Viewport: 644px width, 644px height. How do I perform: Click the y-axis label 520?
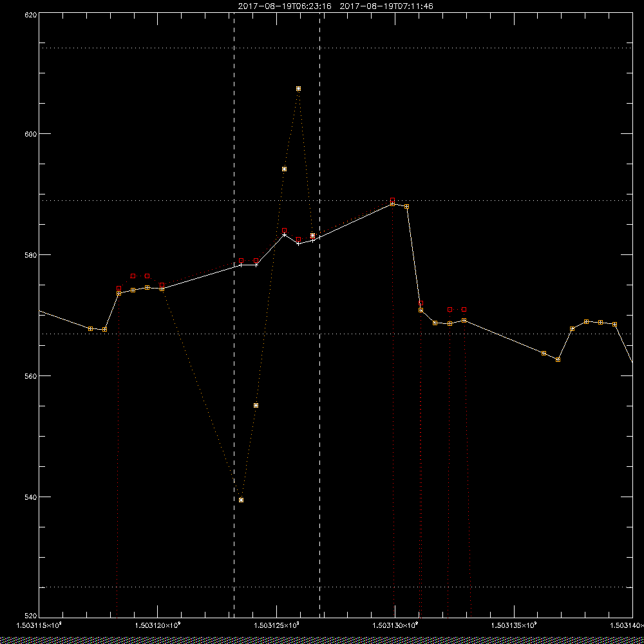click(x=32, y=616)
